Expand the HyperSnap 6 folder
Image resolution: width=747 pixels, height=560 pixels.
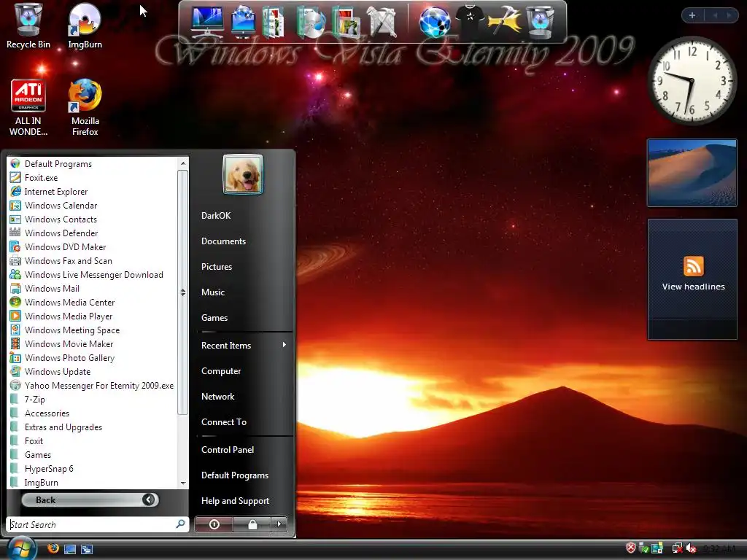pos(93,468)
